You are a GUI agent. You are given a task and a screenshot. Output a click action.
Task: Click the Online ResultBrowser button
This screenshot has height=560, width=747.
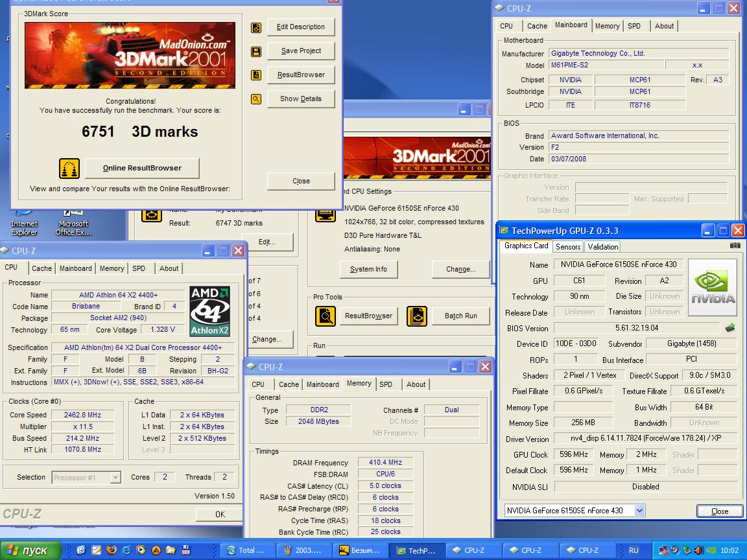click(142, 168)
